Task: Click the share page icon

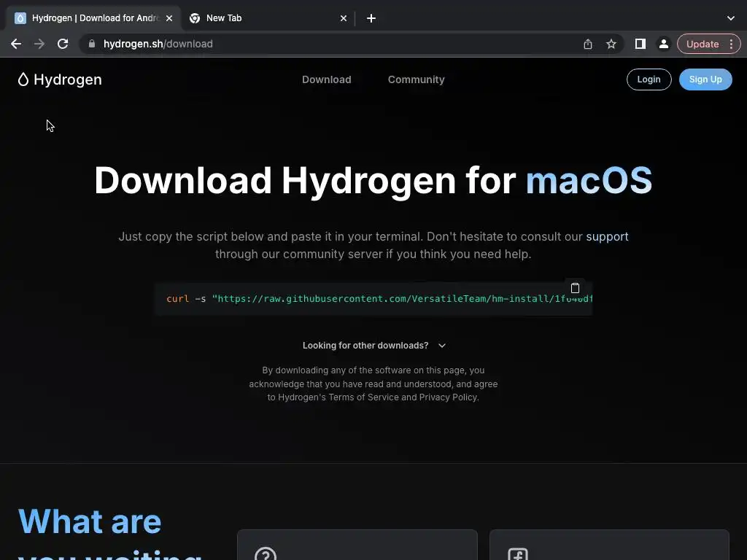Action: pos(588,44)
